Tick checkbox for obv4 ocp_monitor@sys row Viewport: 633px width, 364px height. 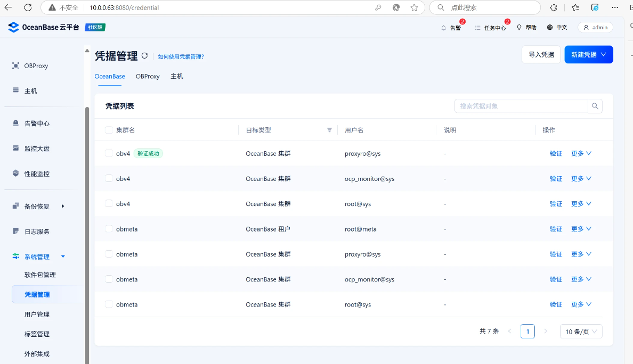109,178
